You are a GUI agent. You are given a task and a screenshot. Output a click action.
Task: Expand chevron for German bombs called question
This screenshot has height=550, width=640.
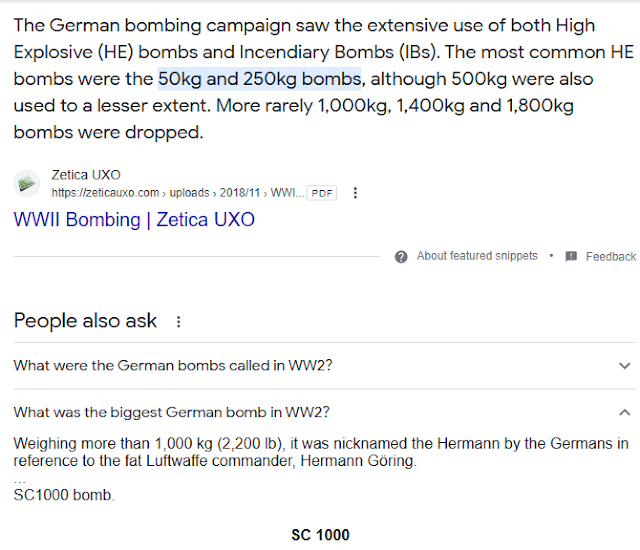click(624, 366)
